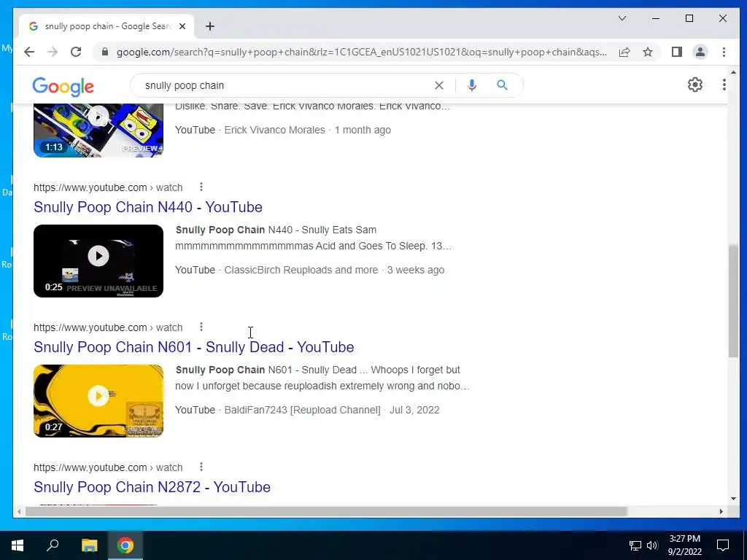Click the vertical scrollbar down arrow
This screenshot has height=560, width=747.
click(733, 499)
